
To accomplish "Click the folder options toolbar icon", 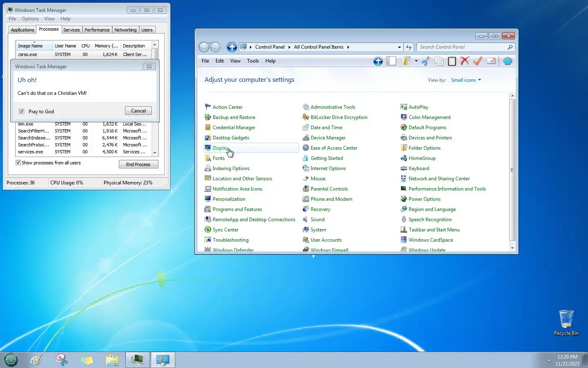I will [x=405, y=61].
